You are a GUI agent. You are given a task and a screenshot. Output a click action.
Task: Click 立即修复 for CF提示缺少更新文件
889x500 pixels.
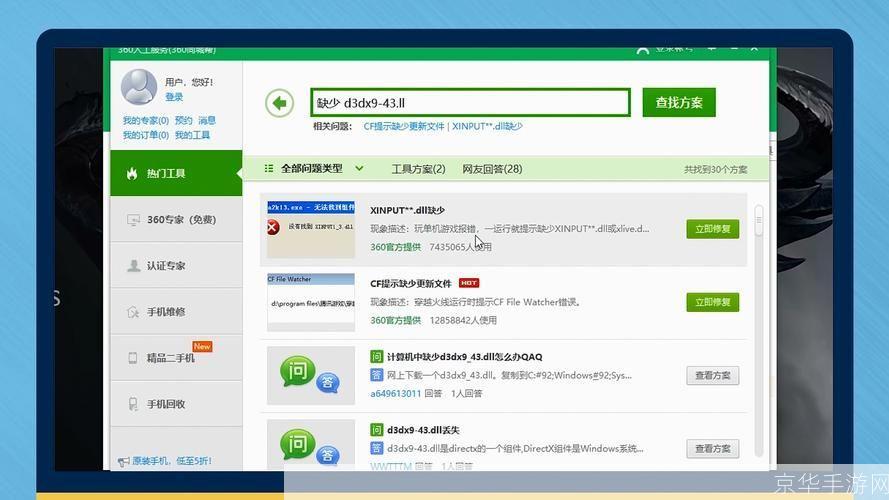(x=713, y=302)
